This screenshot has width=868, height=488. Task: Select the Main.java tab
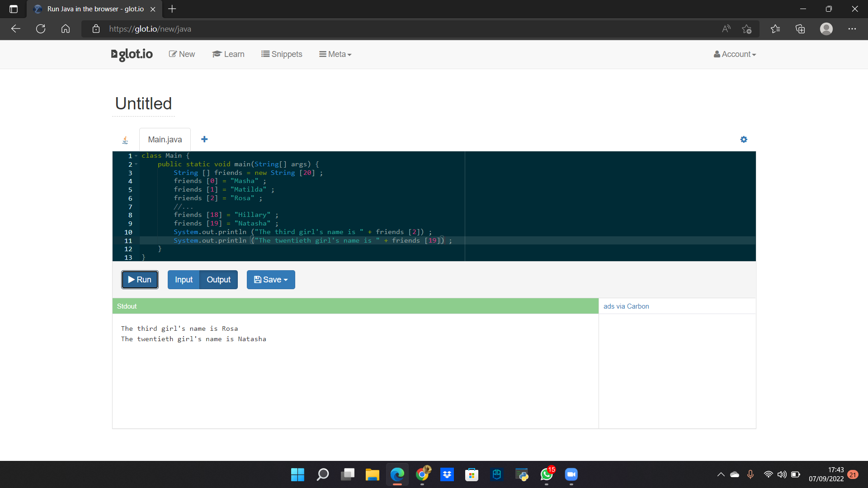[x=165, y=139]
